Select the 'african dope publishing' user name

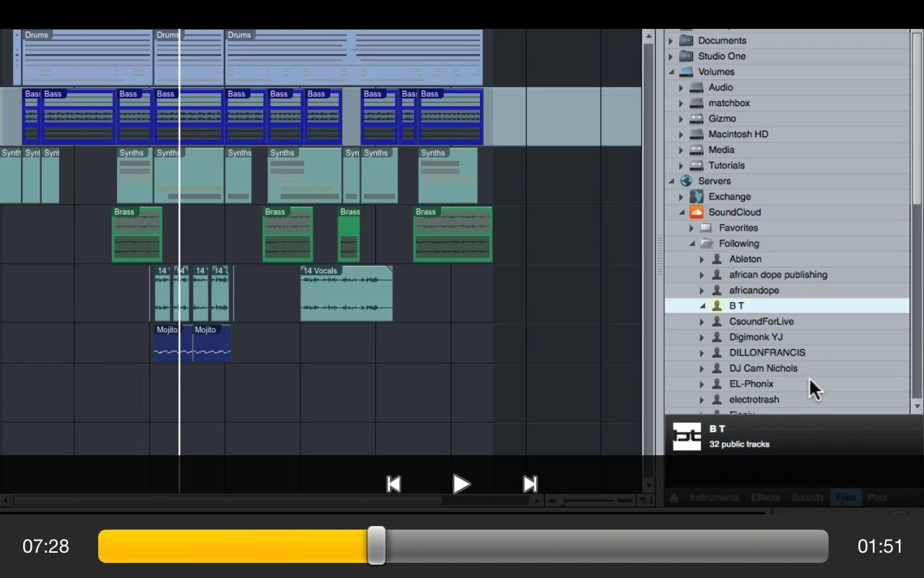[778, 275]
